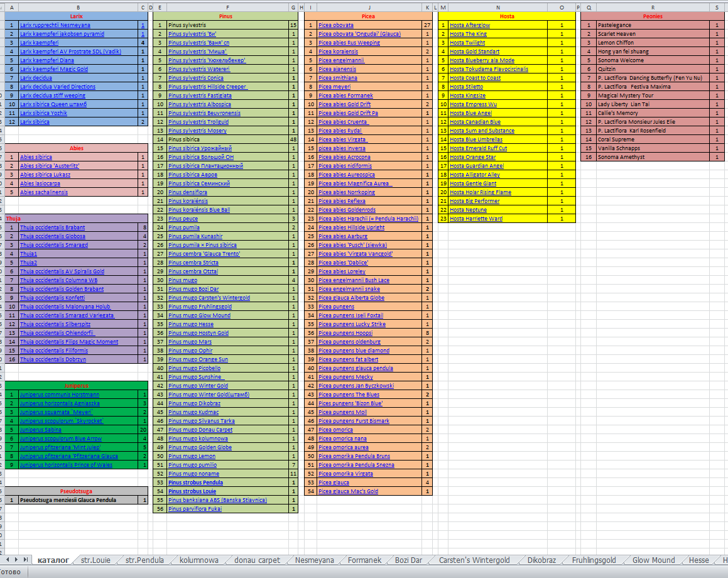Open the str.Louie sheet tab
Image resolution: width=728 pixels, height=578 pixels.
click(95, 560)
